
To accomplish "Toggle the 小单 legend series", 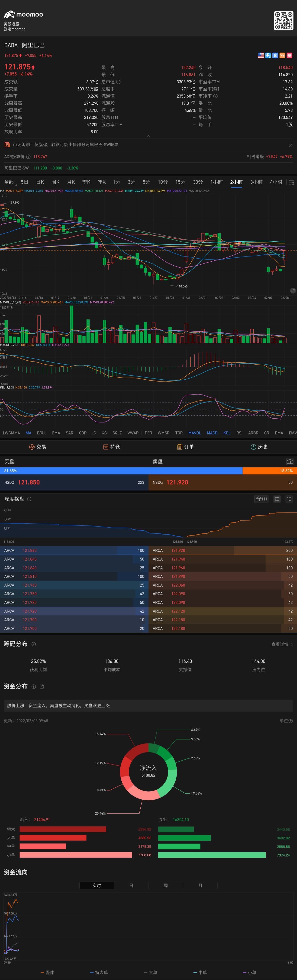I will (249, 972).
